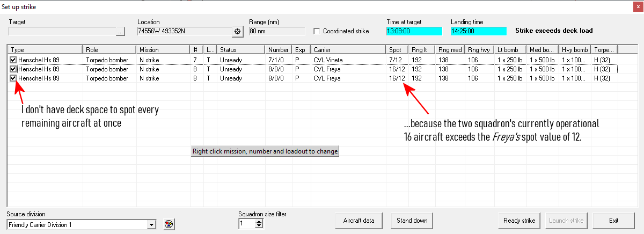The width and height of the screenshot is (644, 234).
Task: Sort the list by the Type column header
Action: 45,49
